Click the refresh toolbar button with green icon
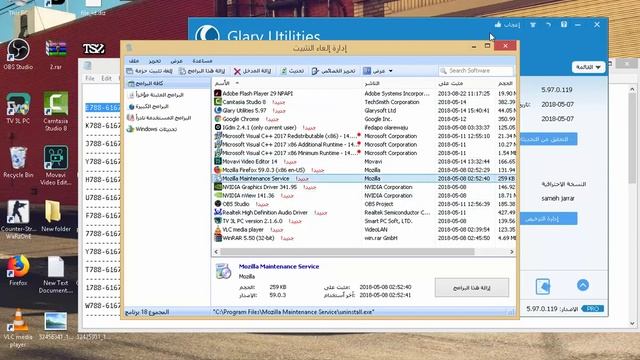Image resolution: width=640 pixels, height=360 pixels. click(x=292, y=71)
